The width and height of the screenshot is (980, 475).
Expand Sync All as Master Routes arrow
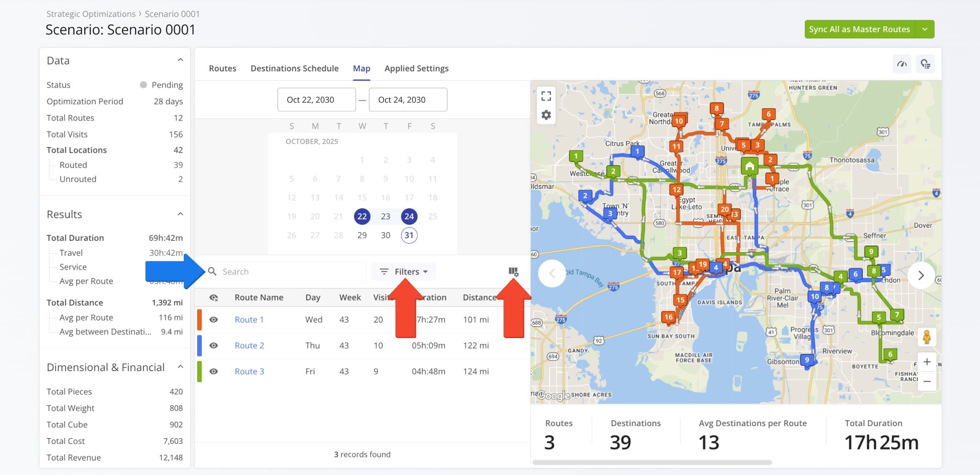tap(925, 29)
